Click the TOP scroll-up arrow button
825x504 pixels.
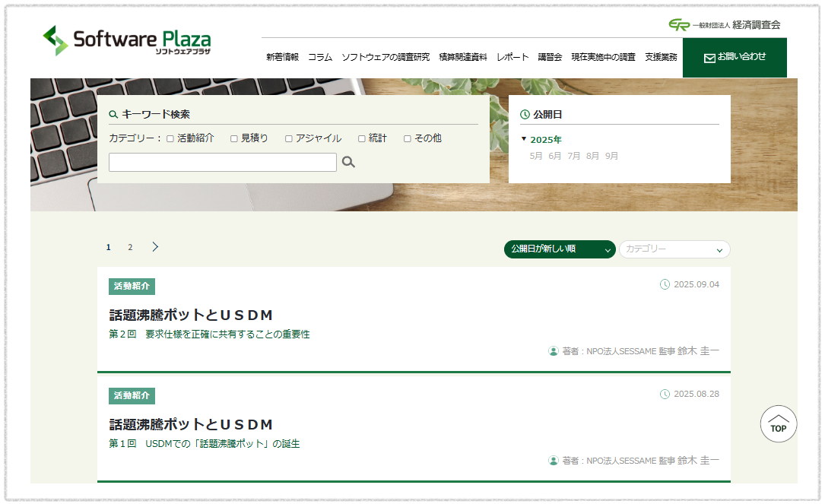click(779, 423)
